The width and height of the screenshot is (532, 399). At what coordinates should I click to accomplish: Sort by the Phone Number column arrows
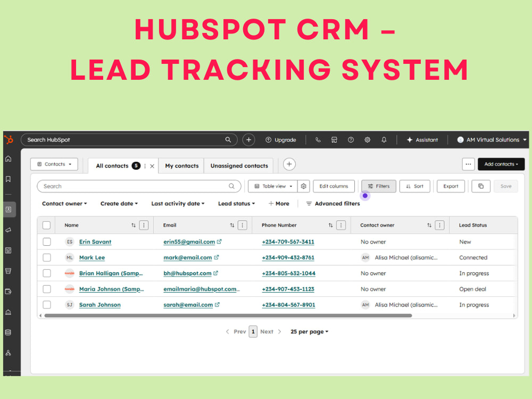[330, 225]
